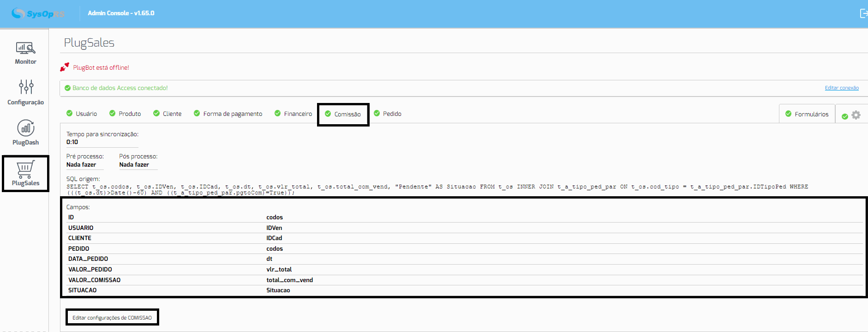
Task: Click the SysOpRS logo
Action: pos(38,13)
